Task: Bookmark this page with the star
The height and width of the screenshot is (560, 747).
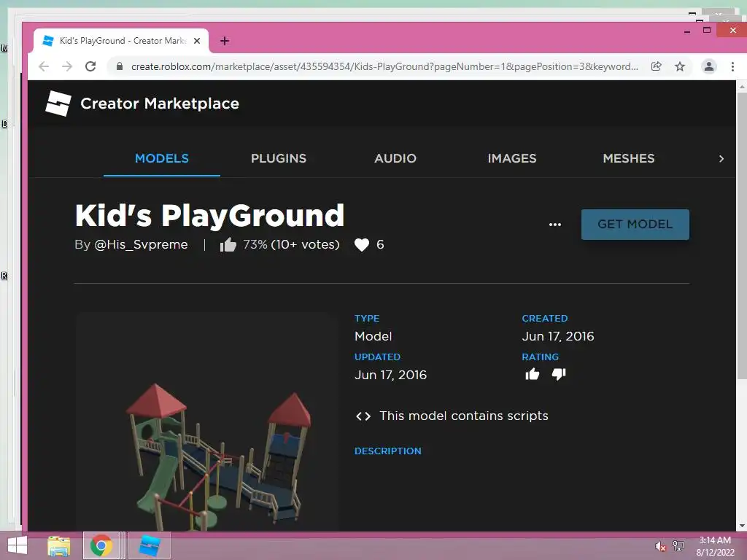Action: click(680, 66)
